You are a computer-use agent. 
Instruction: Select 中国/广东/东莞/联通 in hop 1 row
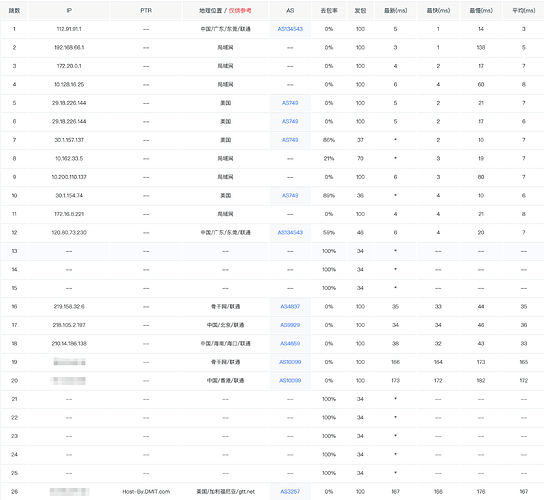tap(226, 29)
